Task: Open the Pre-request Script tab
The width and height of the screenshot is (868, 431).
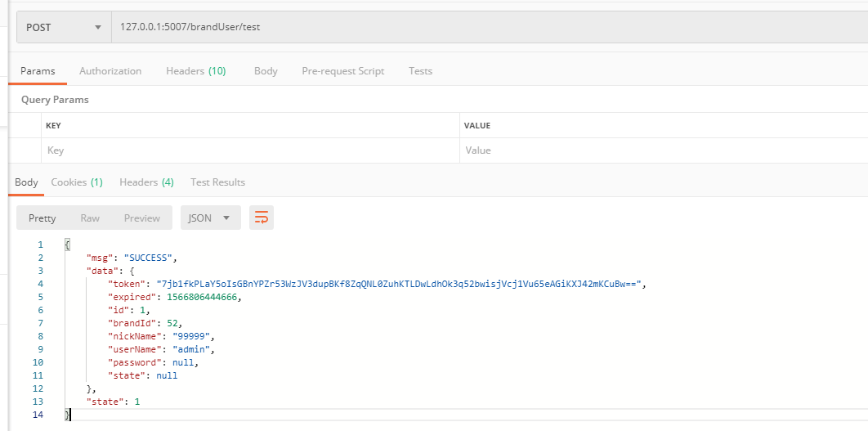Action: click(x=343, y=71)
